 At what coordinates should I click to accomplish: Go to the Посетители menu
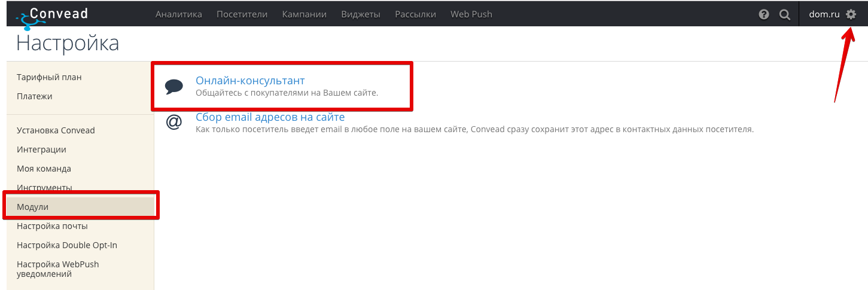pyautogui.click(x=242, y=14)
